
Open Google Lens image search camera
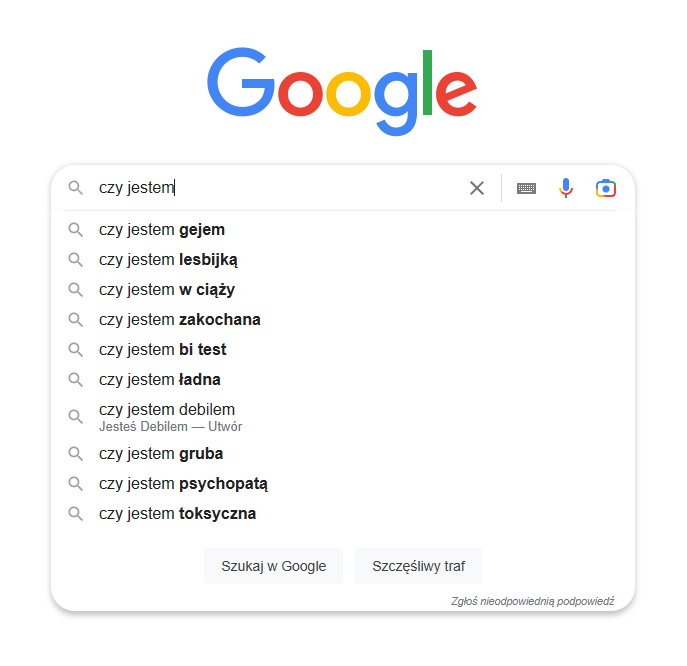[x=605, y=188]
